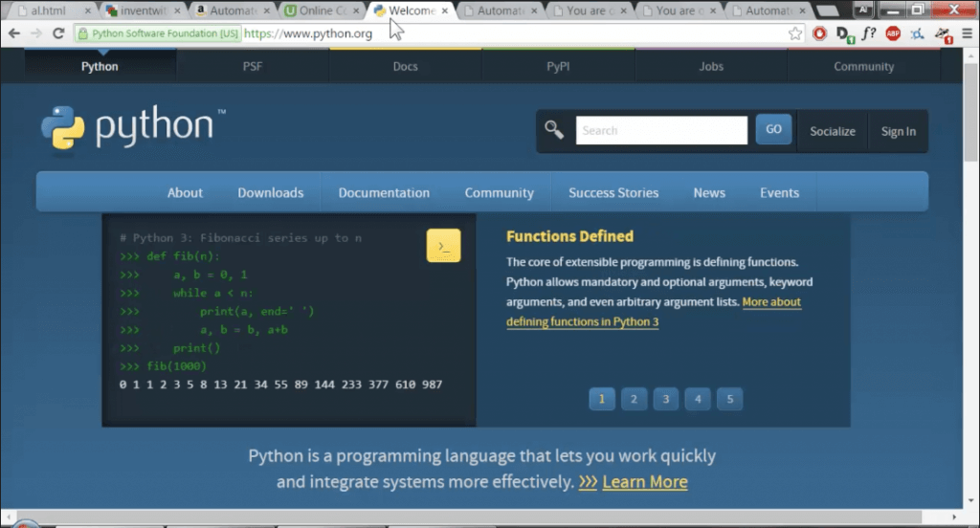The width and height of the screenshot is (980, 528).
Task: Reload the page with the refresh icon
Action: pos(58,33)
